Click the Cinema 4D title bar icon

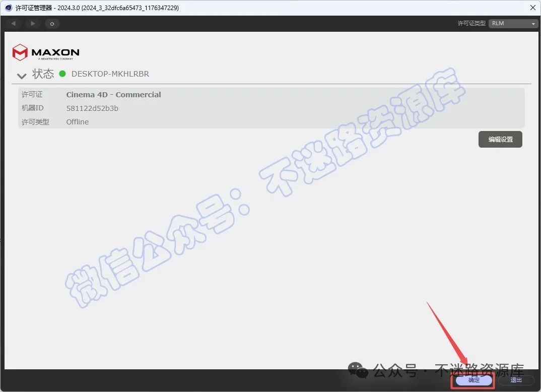[8, 8]
